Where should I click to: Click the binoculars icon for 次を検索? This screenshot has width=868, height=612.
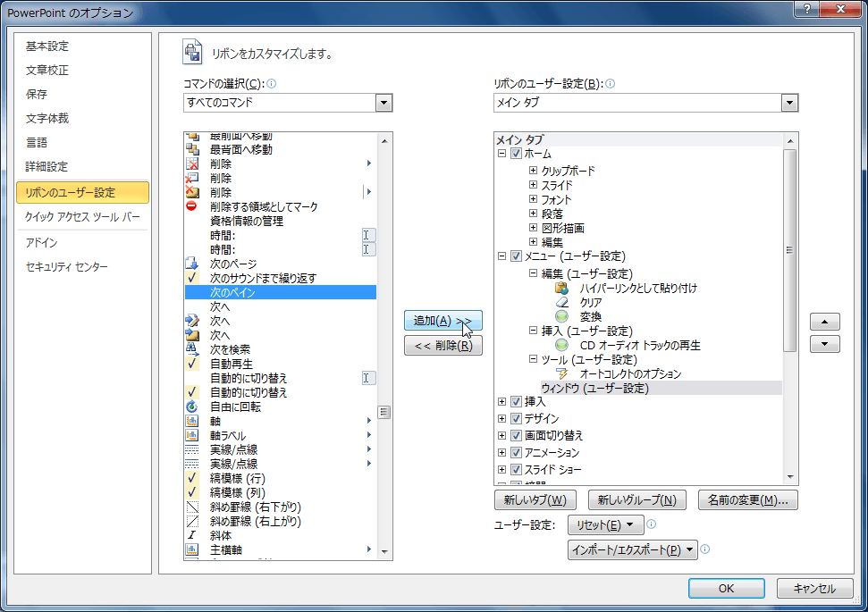[x=191, y=349]
